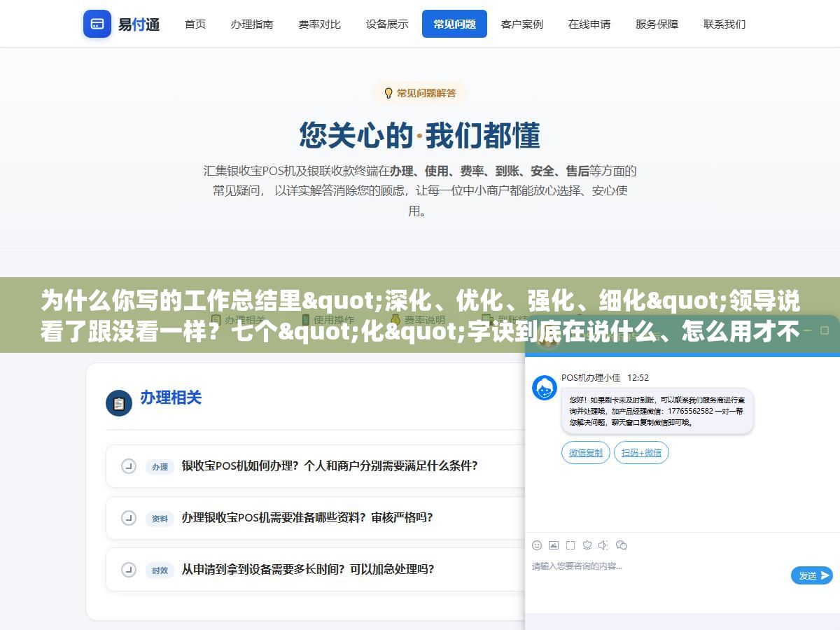
Task: Click the POS机办理小佳 12:52 label
Action: 605,377
